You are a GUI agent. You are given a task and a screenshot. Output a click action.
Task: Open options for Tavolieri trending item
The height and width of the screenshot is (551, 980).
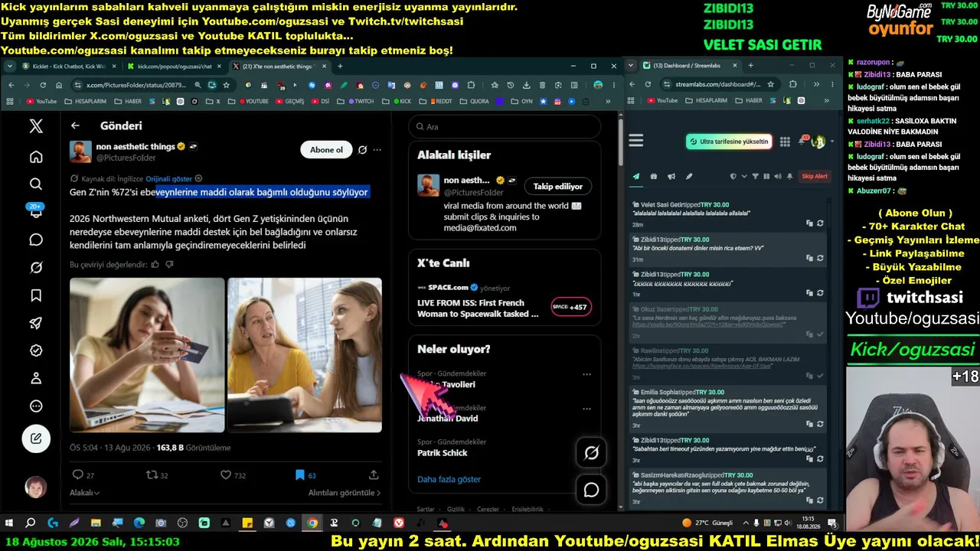[x=586, y=375]
